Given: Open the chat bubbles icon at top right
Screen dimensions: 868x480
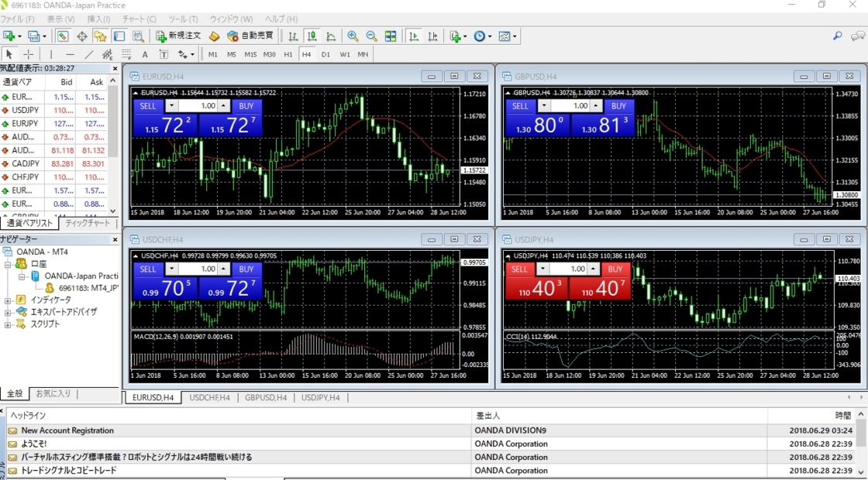Looking at the screenshot, I should point(858,36).
